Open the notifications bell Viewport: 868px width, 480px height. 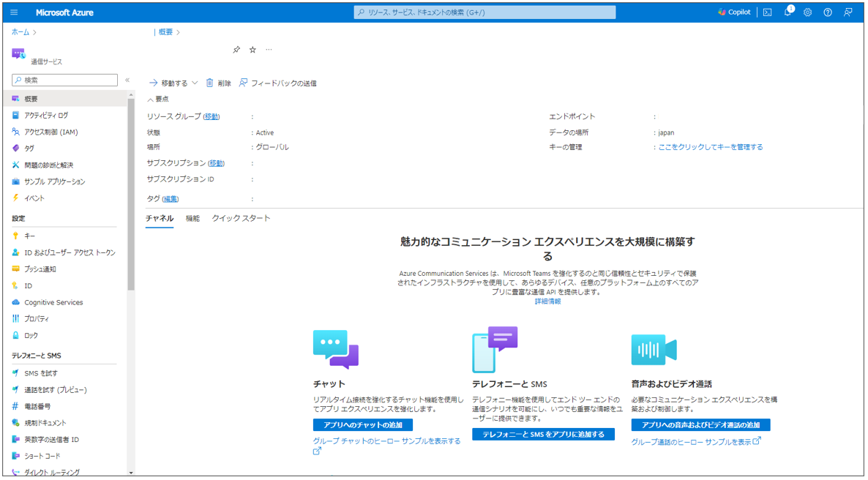pos(787,12)
